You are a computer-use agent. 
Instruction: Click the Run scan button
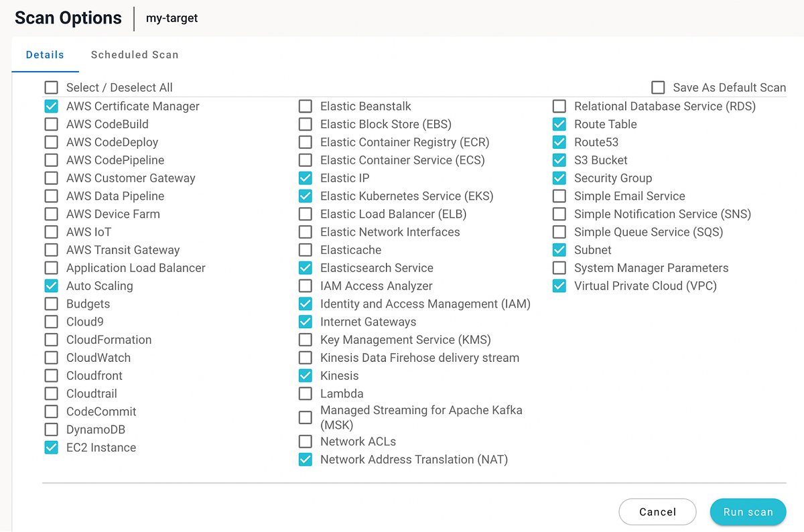[748, 511]
